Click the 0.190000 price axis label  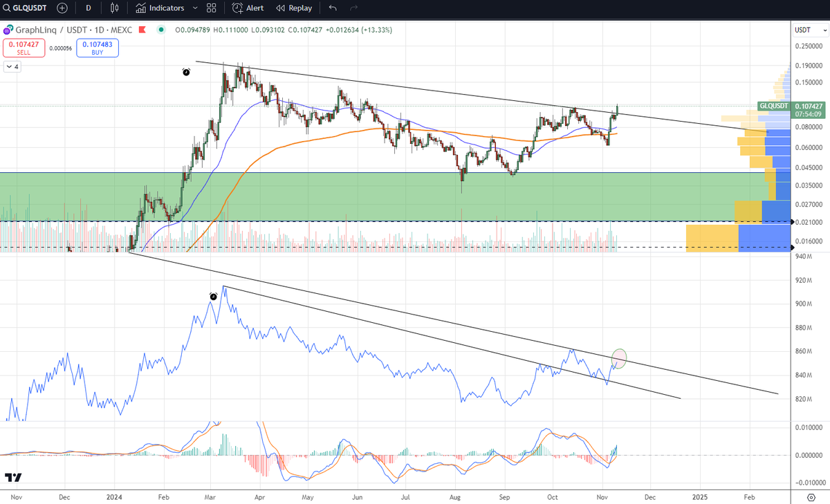[808, 66]
